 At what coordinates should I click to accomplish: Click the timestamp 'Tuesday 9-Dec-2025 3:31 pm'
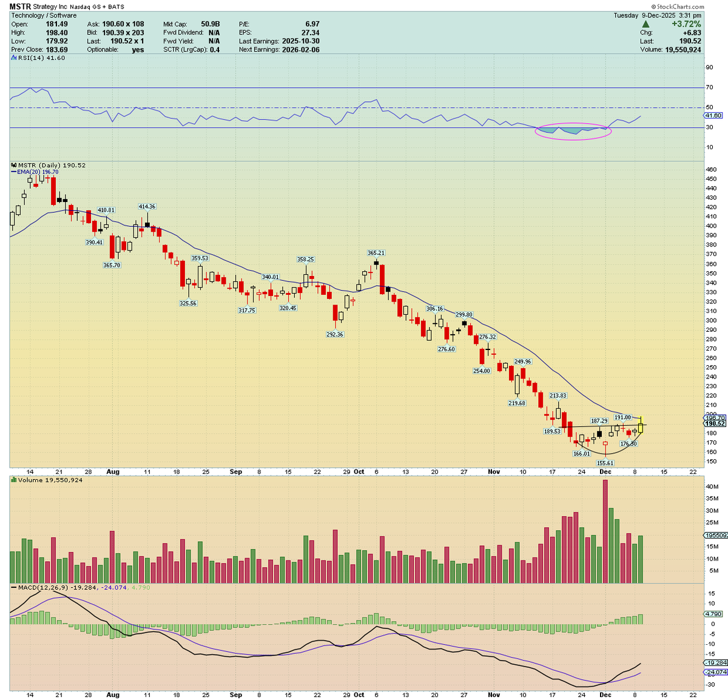[658, 16]
